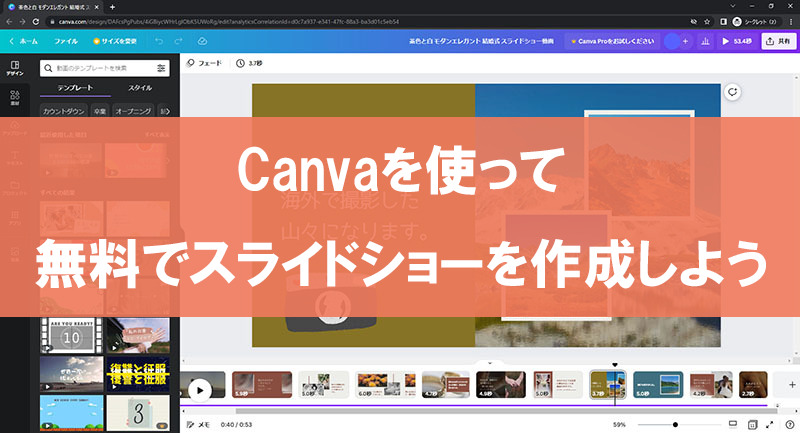Click the timeline playhead marker
Screen dimensions: 800x433
click(x=615, y=365)
